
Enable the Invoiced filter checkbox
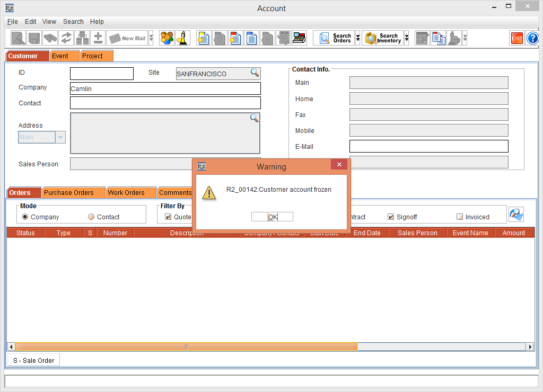[x=460, y=217]
